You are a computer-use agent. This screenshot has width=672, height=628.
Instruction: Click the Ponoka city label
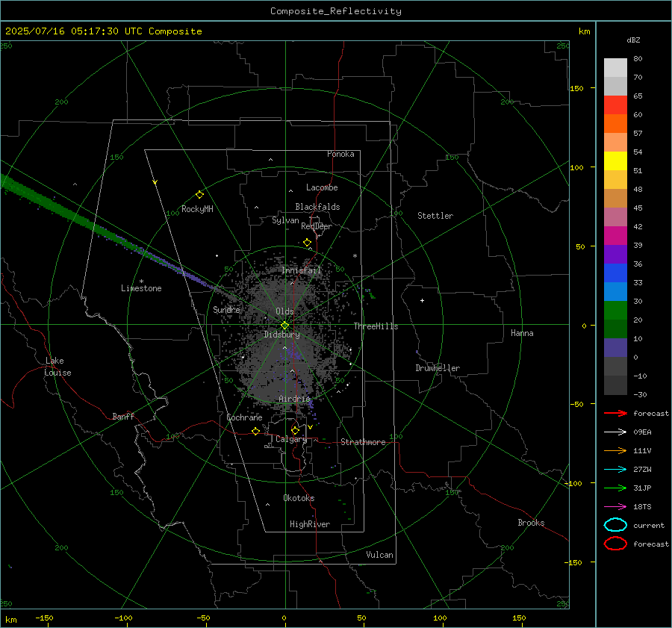click(340, 155)
